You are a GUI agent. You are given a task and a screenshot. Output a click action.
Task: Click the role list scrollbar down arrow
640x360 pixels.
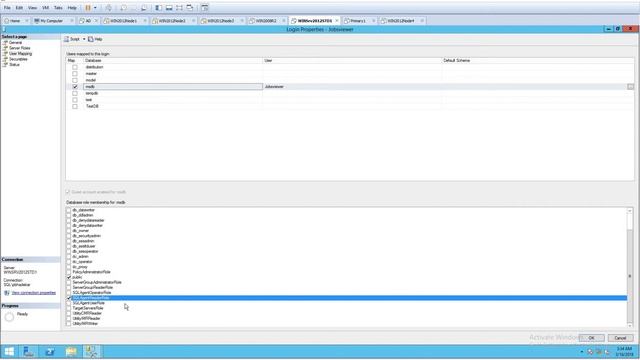(x=630, y=324)
